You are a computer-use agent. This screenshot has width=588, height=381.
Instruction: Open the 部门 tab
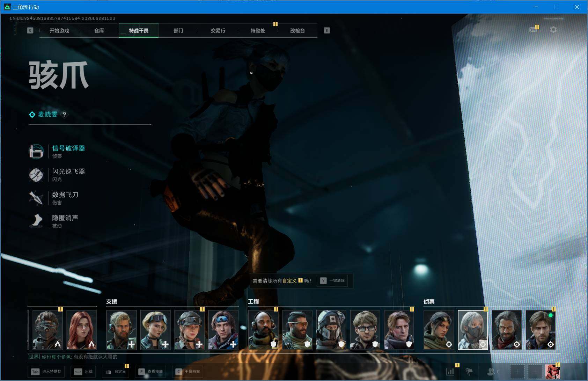pyautogui.click(x=178, y=30)
